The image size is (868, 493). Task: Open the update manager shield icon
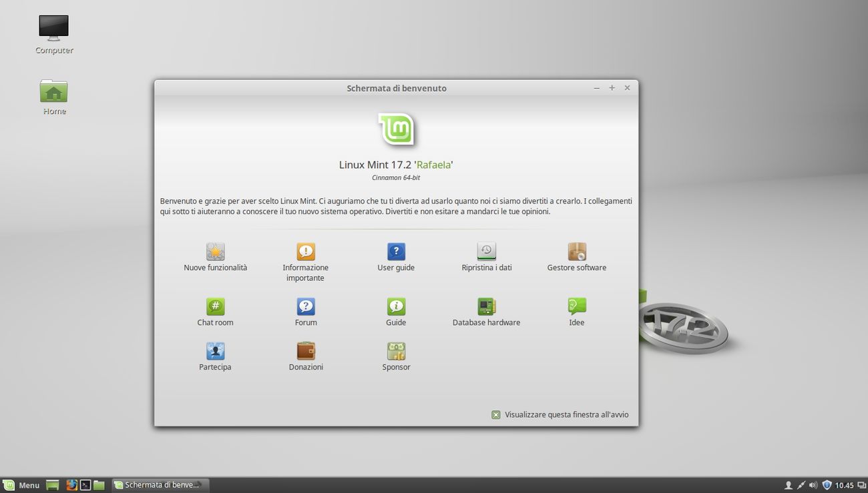coord(827,485)
